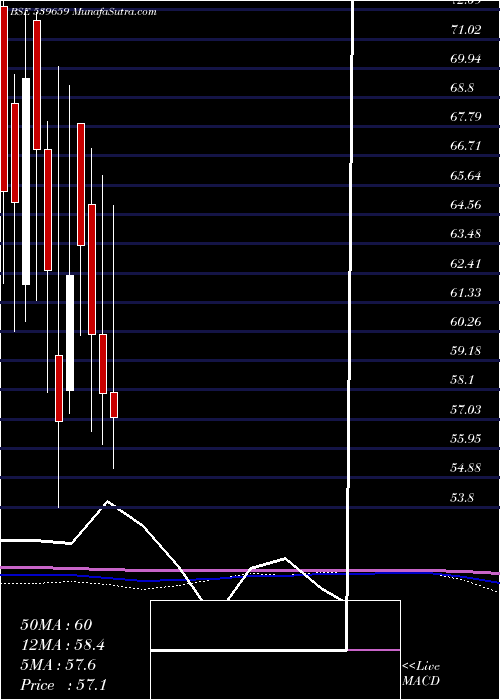Click the 59.18 price axis label

point(466,351)
